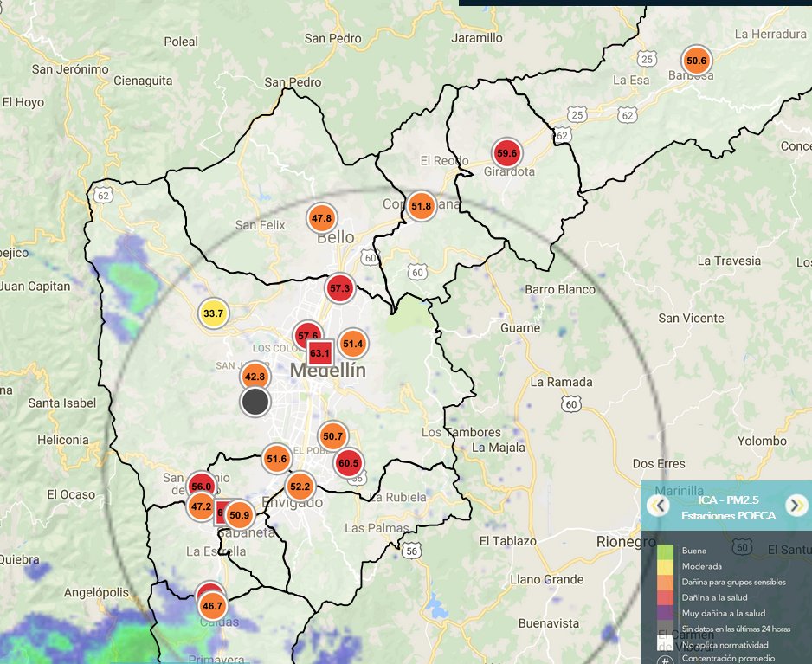Click the 'Rionegro' town label
The height and width of the screenshot is (664, 812).
pos(627,542)
